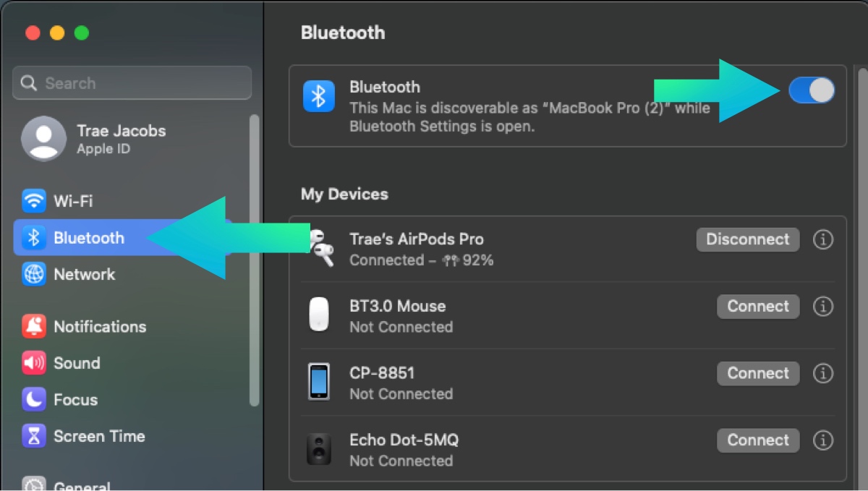Open Trae Jacobs Apple ID profile
The image size is (868, 491).
[x=94, y=139]
